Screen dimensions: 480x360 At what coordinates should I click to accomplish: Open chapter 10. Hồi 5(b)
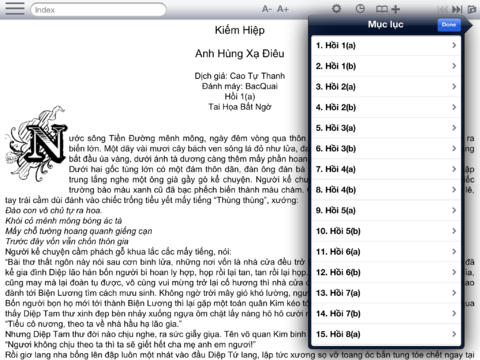point(386,231)
